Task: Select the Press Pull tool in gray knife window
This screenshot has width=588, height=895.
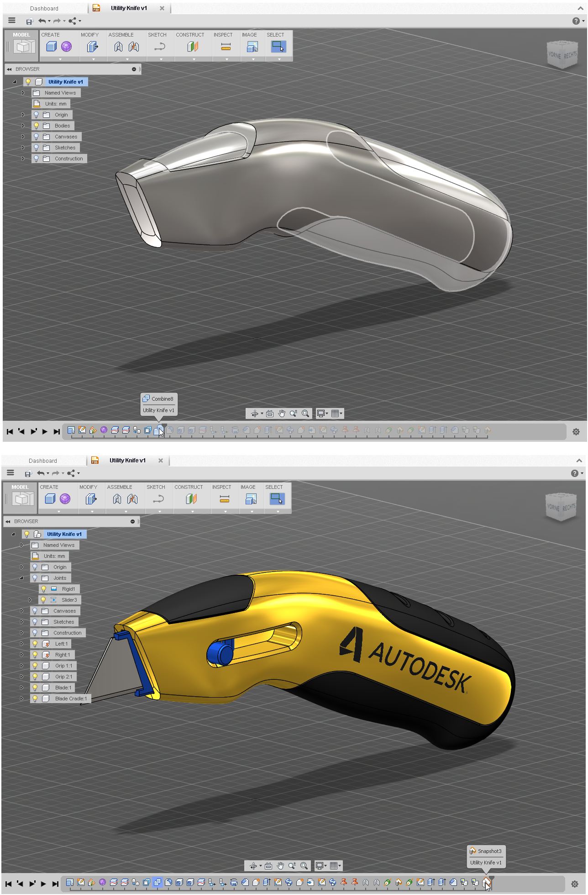Action: [92, 47]
